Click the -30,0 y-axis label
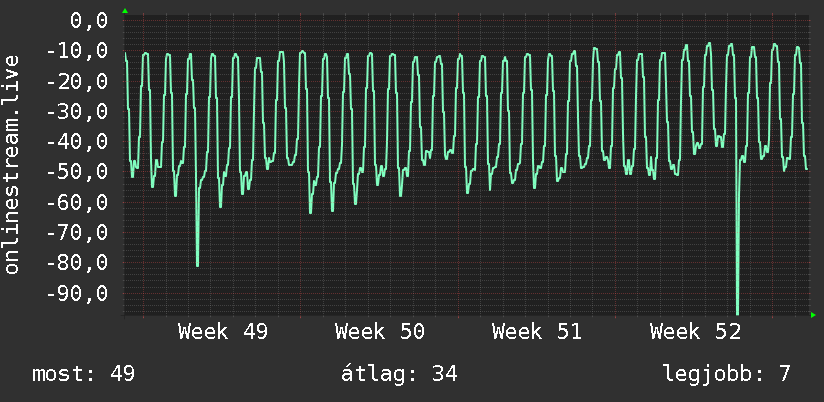824x402 pixels. (77, 112)
